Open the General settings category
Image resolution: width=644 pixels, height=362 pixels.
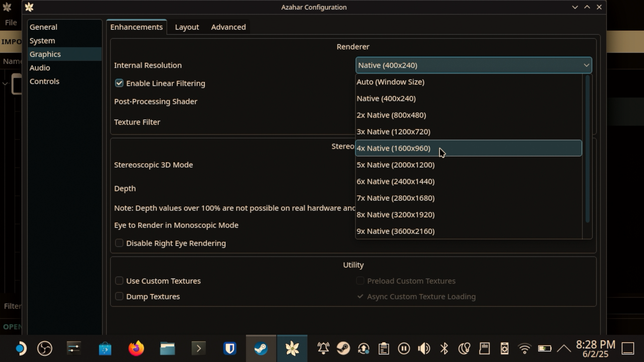click(64, 27)
